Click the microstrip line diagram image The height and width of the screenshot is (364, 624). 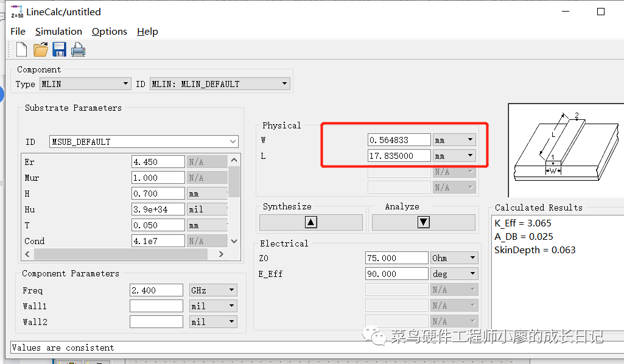click(566, 150)
